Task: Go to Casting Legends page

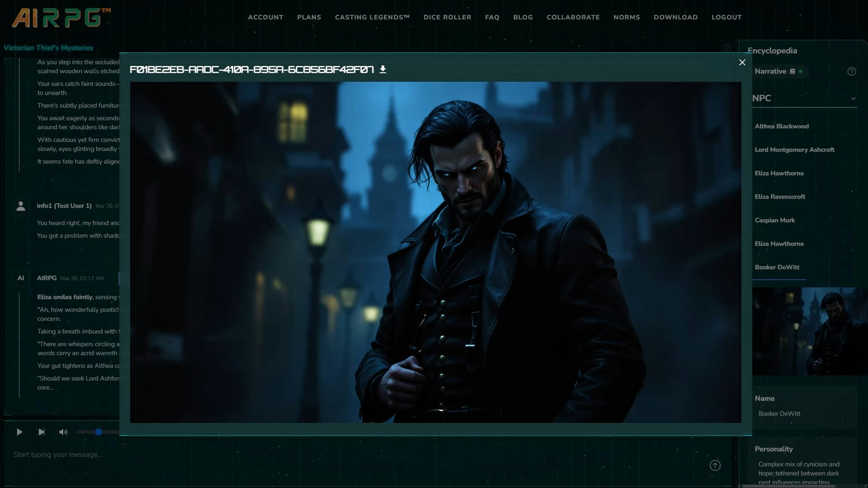Action: [x=372, y=17]
